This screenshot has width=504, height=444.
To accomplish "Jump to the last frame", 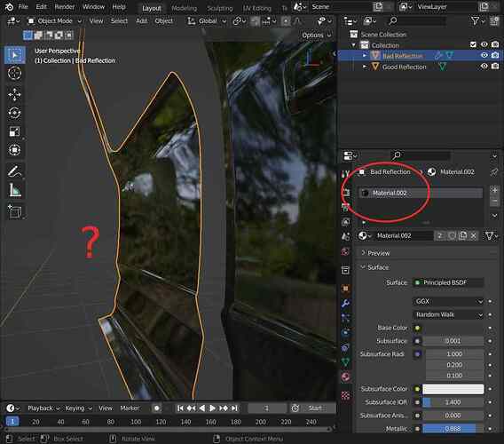I will click(x=235, y=408).
